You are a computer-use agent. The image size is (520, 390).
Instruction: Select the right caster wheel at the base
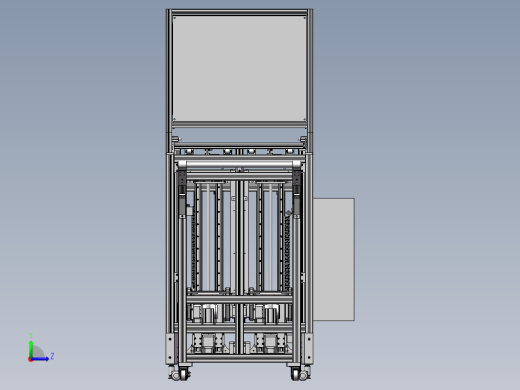click(297, 373)
